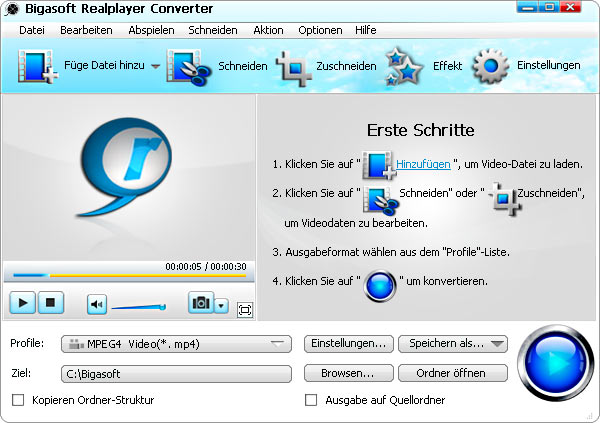Select the Zuschneiden crop toolbar icon

(x=293, y=68)
